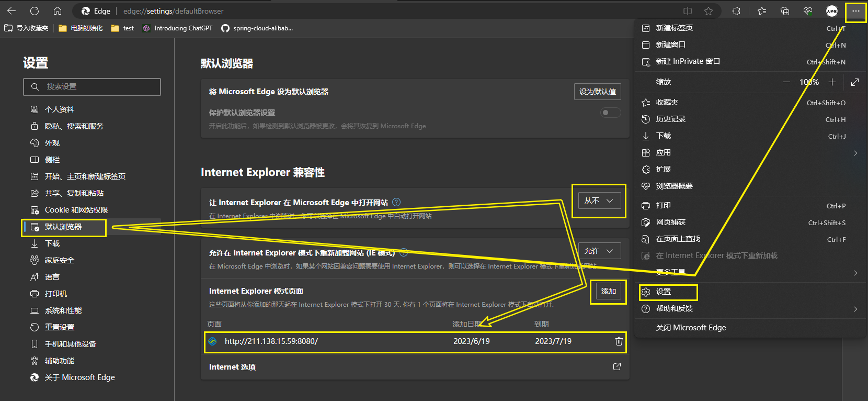
Task: Open Internet 选项 external link icon
Action: pyautogui.click(x=617, y=366)
